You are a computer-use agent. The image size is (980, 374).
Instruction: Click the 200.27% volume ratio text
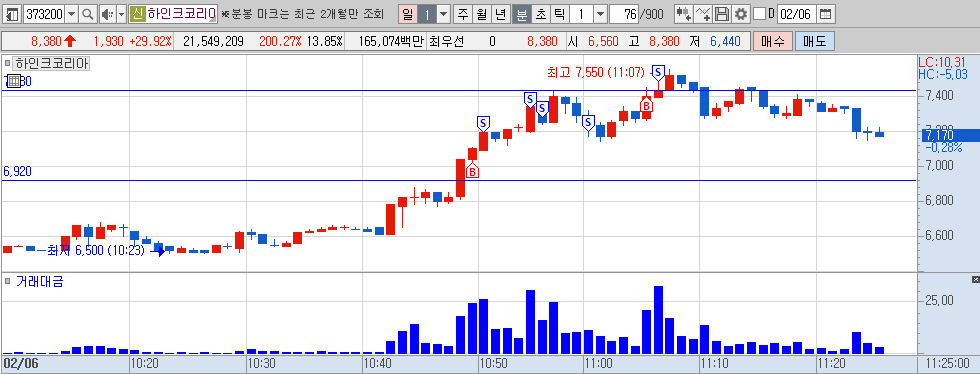pyautogui.click(x=281, y=42)
